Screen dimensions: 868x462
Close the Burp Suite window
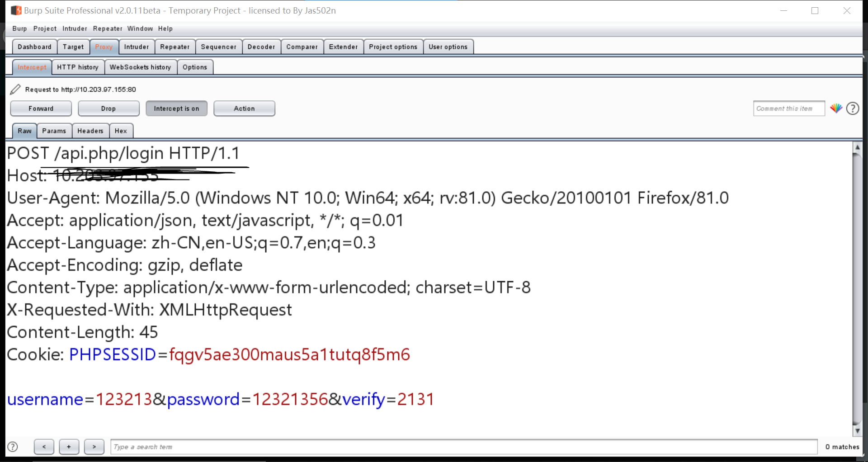pos(847,10)
